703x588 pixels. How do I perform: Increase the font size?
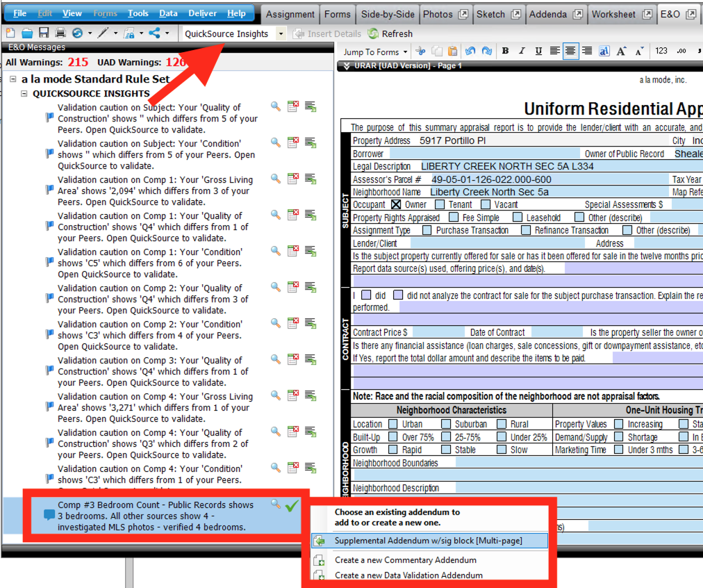pyautogui.click(x=622, y=51)
